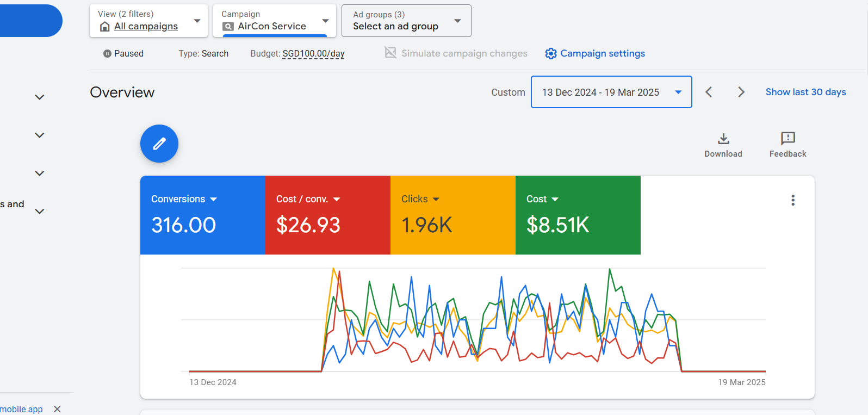Viewport: 868px width, 415px height.
Task: Download the overview report
Action: pyautogui.click(x=723, y=145)
